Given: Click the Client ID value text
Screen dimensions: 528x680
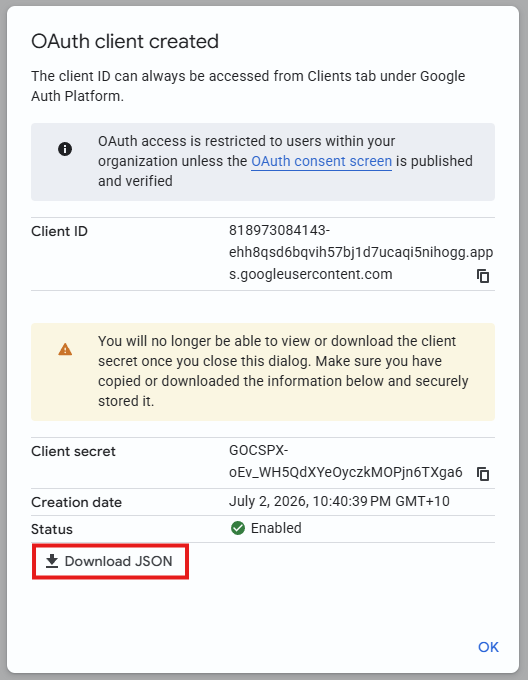Looking at the screenshot, I should (361, 252).
